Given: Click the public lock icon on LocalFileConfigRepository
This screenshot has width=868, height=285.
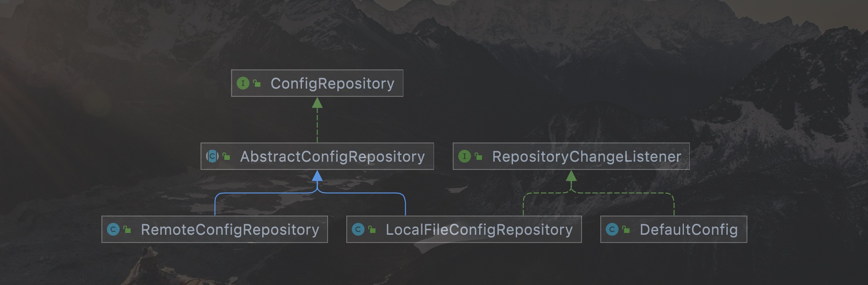Looking at the screenshot, I should coord(372,230).
